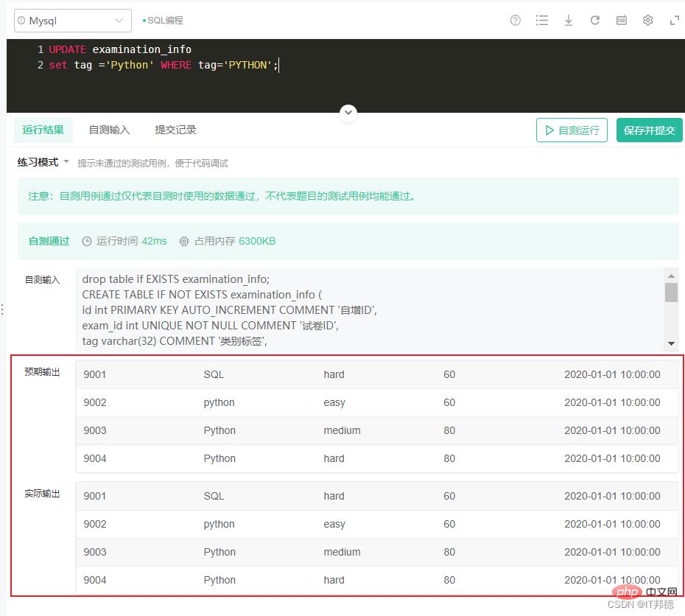Click the SQL编程 label link
This screenshot has height=616, width=685.
165,21
